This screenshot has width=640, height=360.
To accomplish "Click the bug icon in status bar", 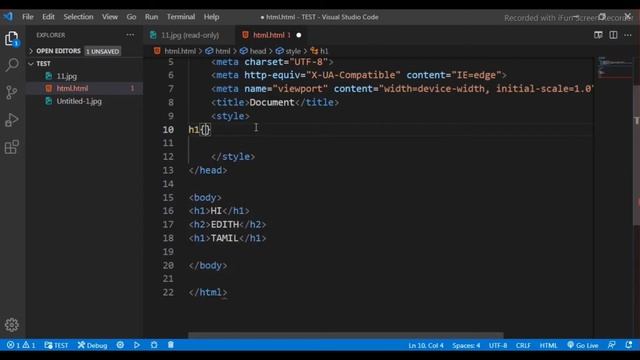I will pos(154,345).
